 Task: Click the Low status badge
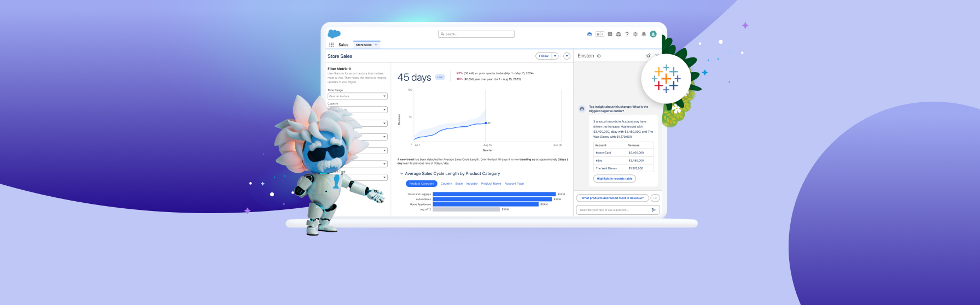440,77
